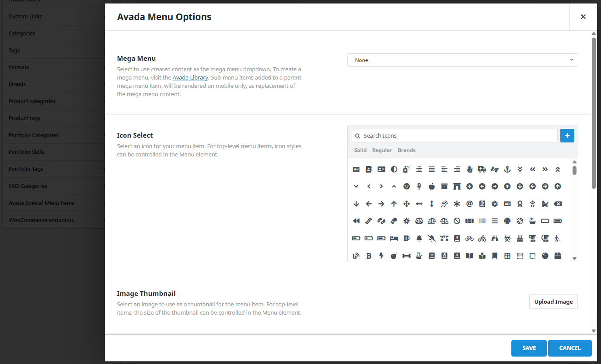Viewport: 601px width, 364px height.
Task: Choose the ban circle icon
Action: click(x=457, y=221)
